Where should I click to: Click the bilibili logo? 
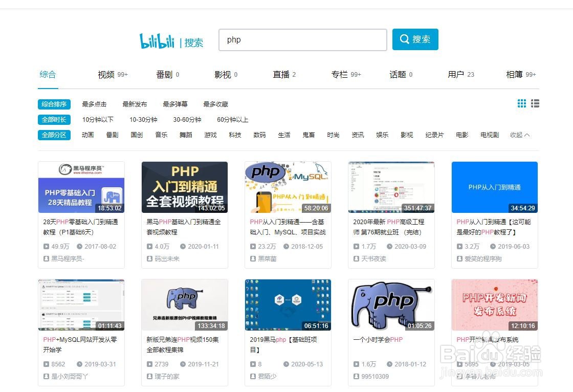click(157, 40)
